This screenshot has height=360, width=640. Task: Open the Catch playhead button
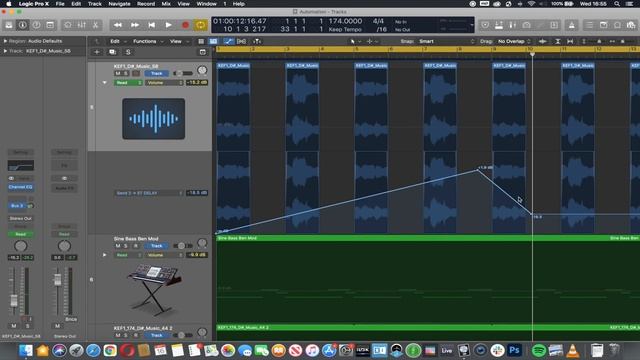pos(257,41)
